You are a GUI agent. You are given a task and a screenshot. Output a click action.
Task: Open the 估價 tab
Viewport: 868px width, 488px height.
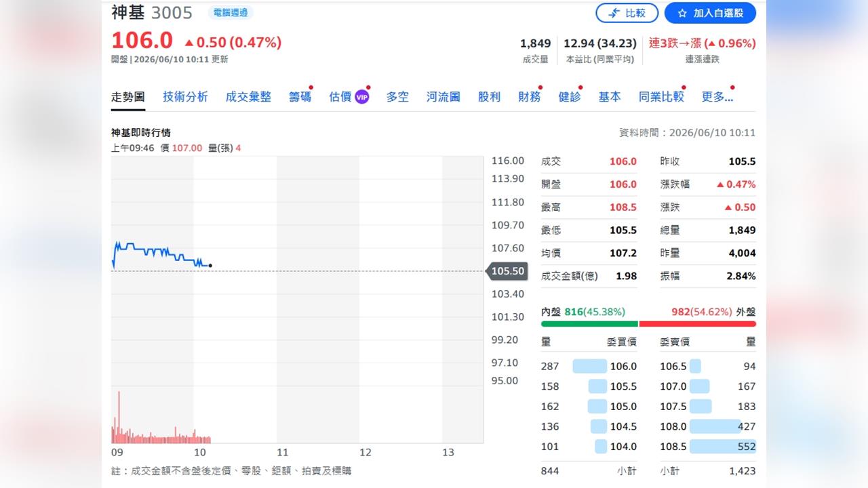point(340,97)
